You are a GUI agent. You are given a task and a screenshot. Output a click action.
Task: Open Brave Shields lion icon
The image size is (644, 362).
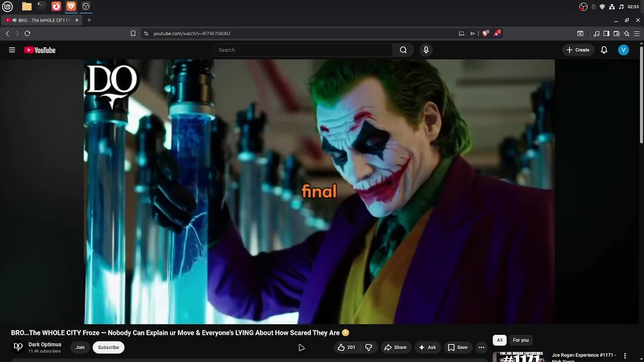point(485,33)
